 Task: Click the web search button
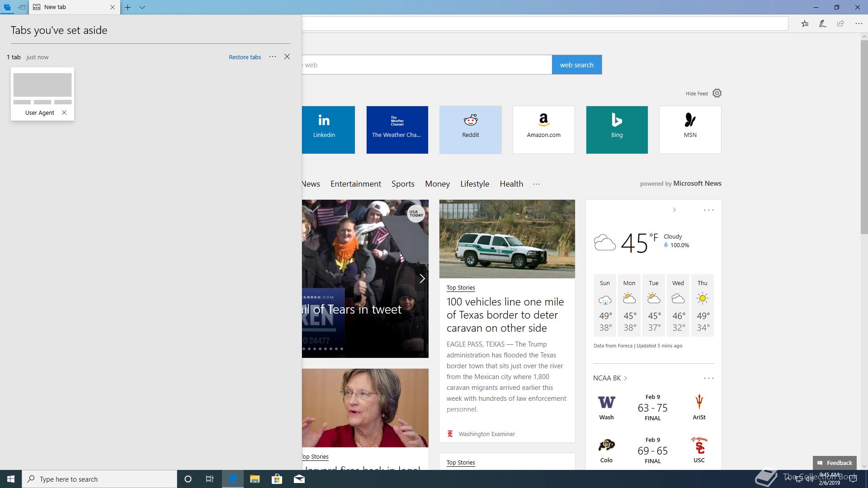(577, 65)
